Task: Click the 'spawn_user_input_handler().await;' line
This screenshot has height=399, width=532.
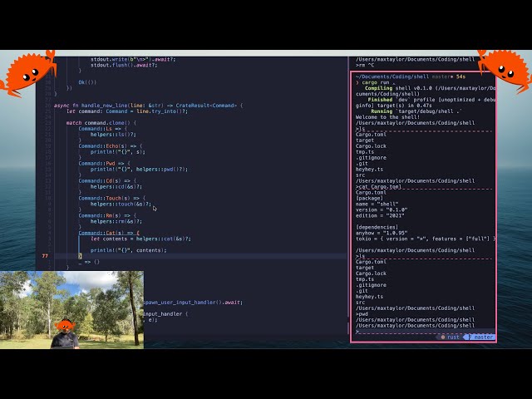Action: tap(194, 303)
